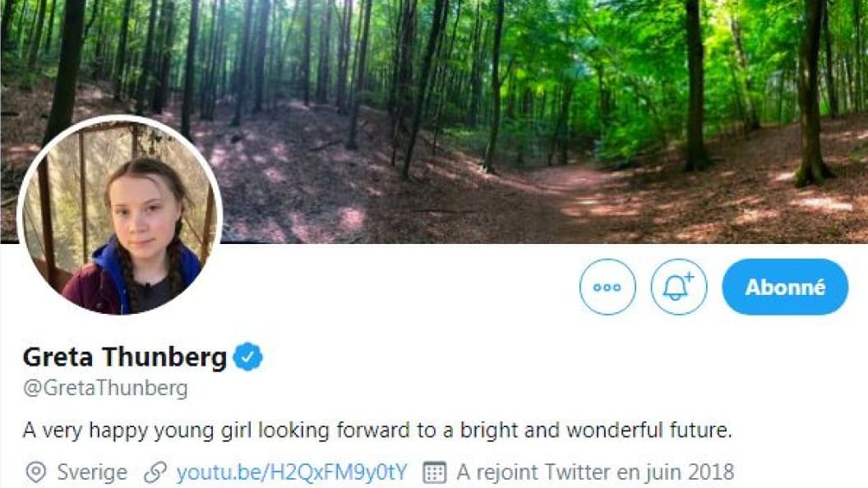Toggle the Abonné follow button
Viewport: 868px width, 488px height.
(x=784, y=287)
